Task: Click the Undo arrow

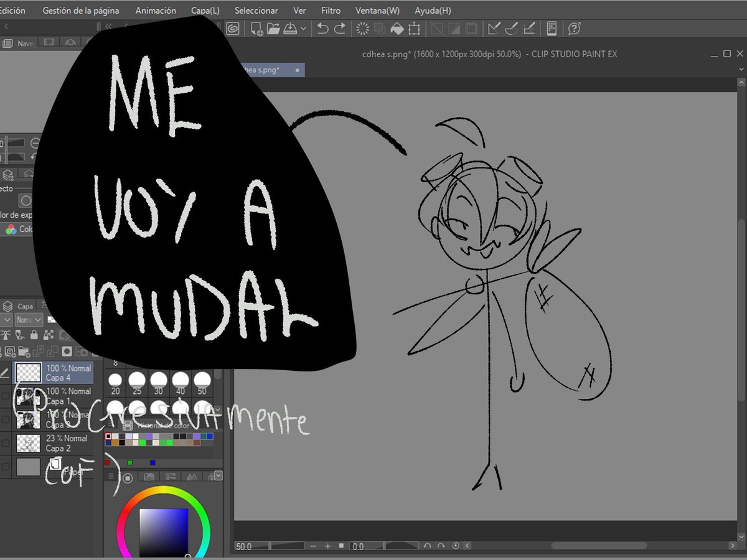Action: pos(322,29)
